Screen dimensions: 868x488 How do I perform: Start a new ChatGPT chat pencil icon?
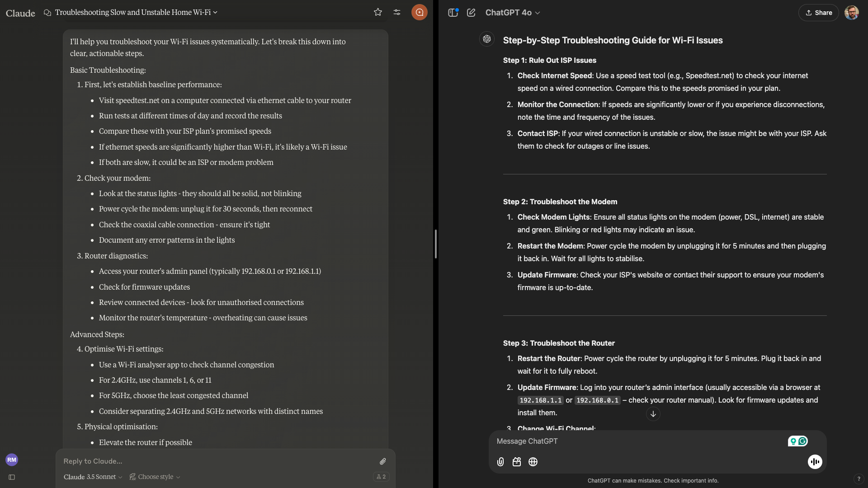pyautogui.click(x=471, y=13)
